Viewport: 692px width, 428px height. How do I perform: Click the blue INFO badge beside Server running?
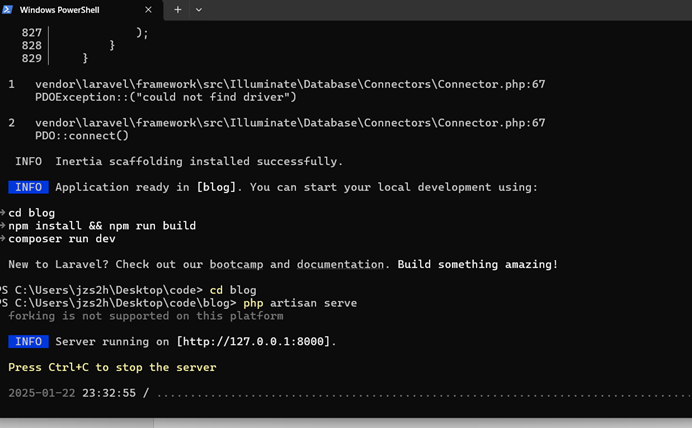coord(28,342)
